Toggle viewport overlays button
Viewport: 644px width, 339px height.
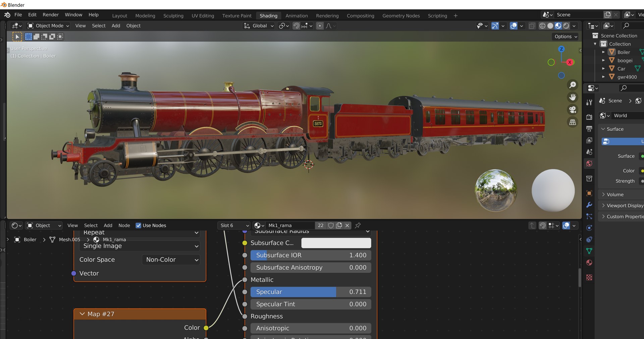(x=514, y=26)
